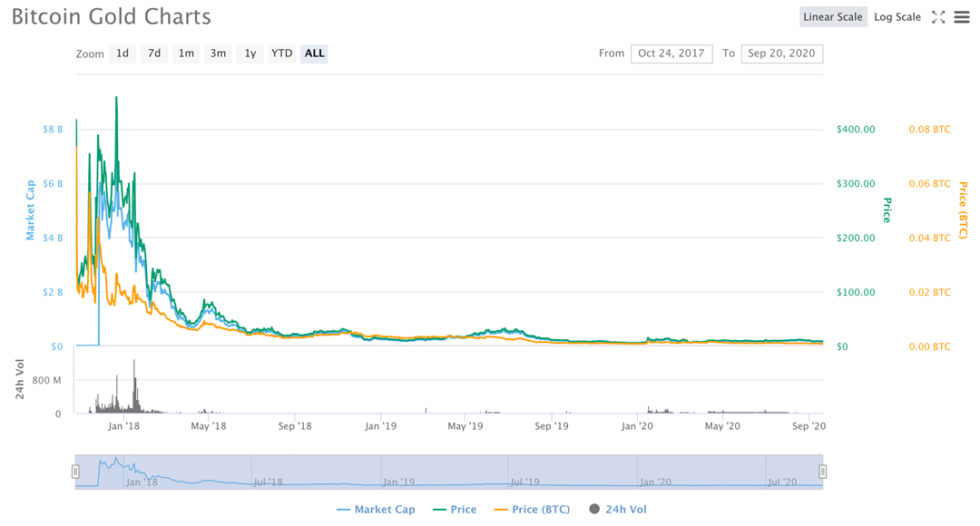Zoom chart to 1m
This screenshot has width=980, height=526.
pyautogui.click(x=186, y=54)
